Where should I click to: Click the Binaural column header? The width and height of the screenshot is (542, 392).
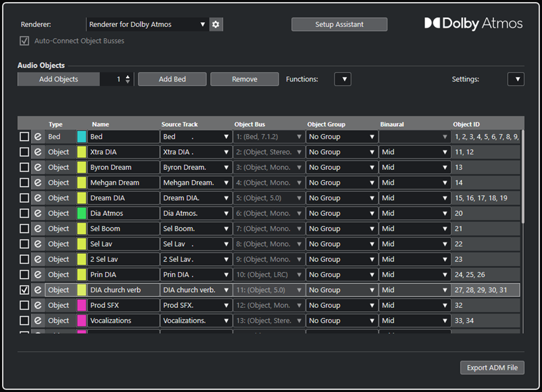click(392, 124)
